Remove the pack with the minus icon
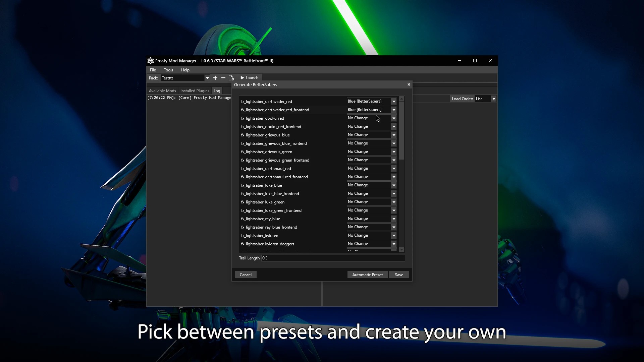This screenshot has height=362, width=644. tap(223, 78)
